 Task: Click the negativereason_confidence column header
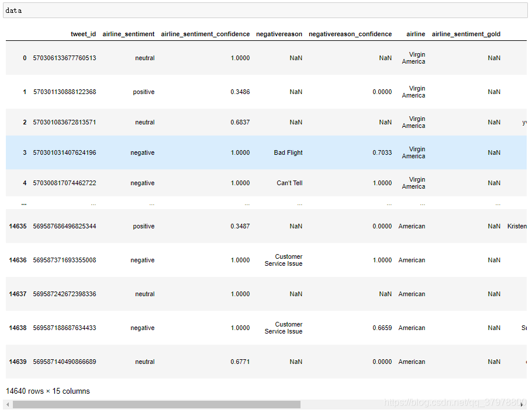pos(350,34)
